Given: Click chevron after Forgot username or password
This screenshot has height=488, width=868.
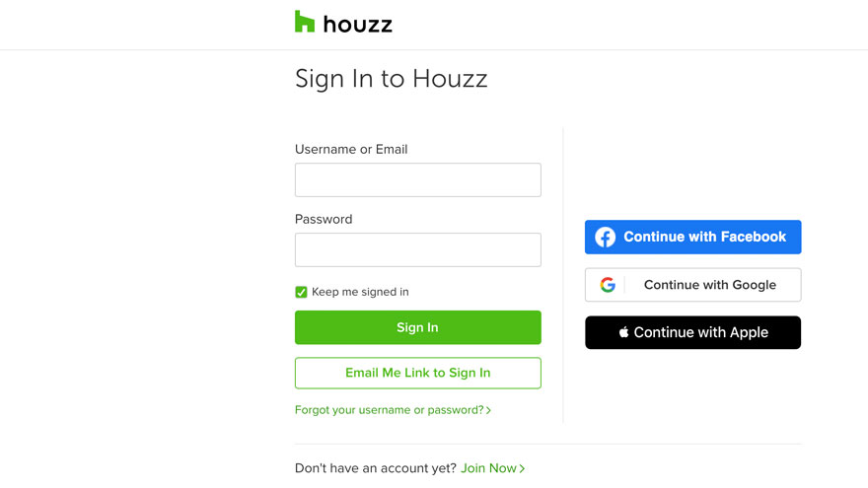Looking at the screenshot, I should click(x=488, y=410).
